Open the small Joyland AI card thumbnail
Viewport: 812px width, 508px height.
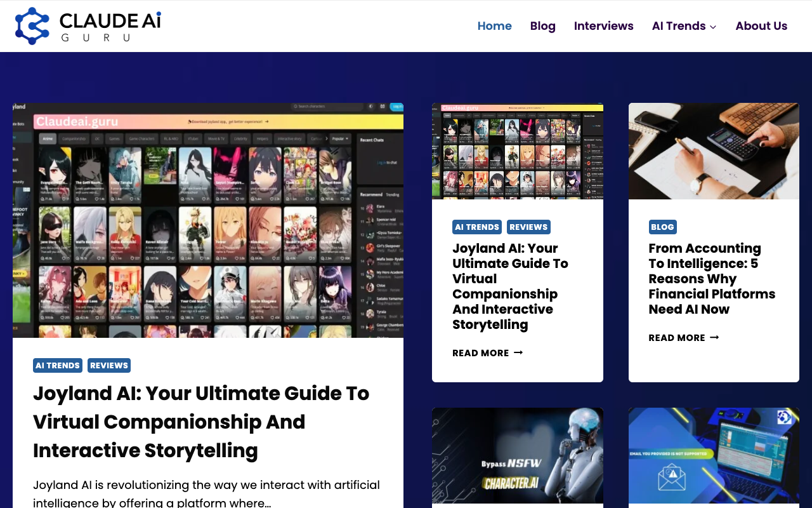point(518,151)
